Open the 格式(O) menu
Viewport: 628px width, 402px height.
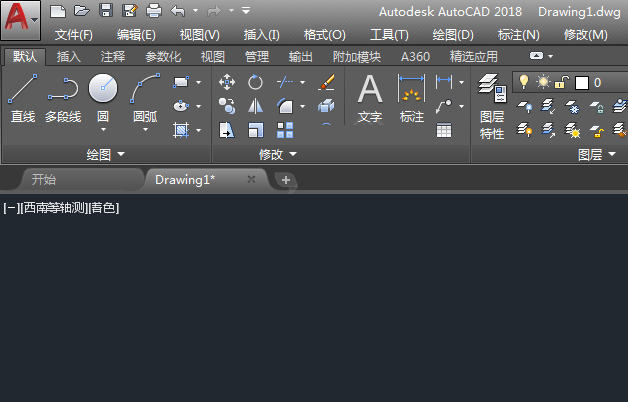(x=324, y=35)
